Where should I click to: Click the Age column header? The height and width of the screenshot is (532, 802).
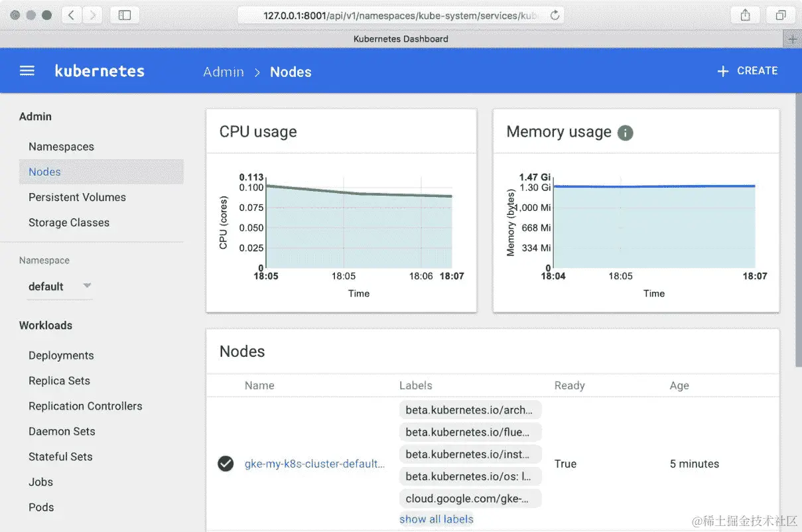[x=679, y=385]
